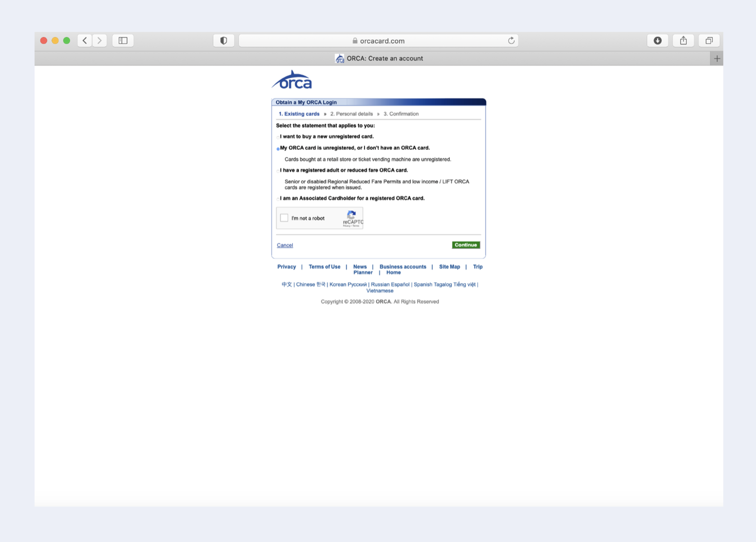756x542 pixels.
Task: Click the orcacard.com address bar
Action: click(378, 41)
